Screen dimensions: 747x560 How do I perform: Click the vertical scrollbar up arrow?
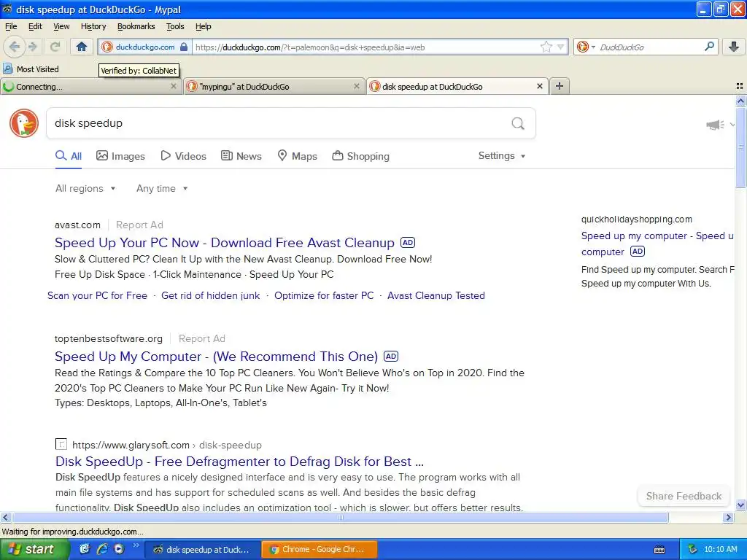[x=740, y=101]
